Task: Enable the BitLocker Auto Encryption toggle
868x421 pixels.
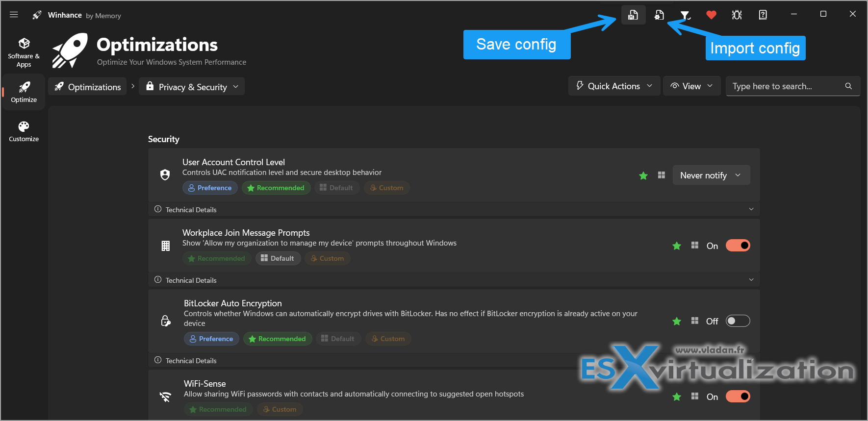Action: point(738,321)
